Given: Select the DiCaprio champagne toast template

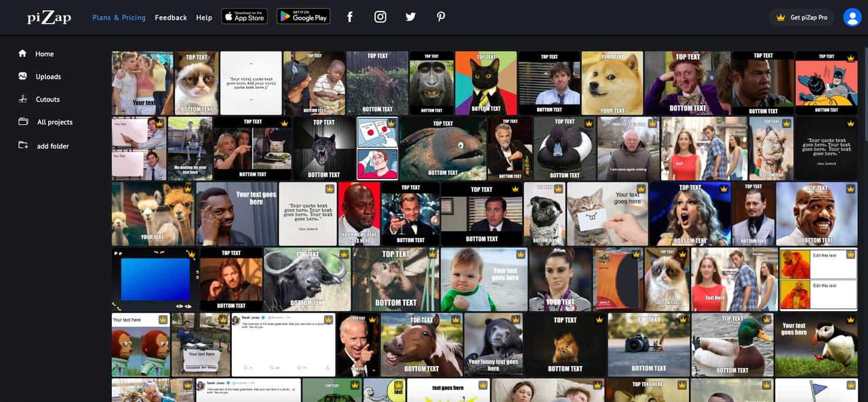Looking at the screenshot, I should 410,214.
